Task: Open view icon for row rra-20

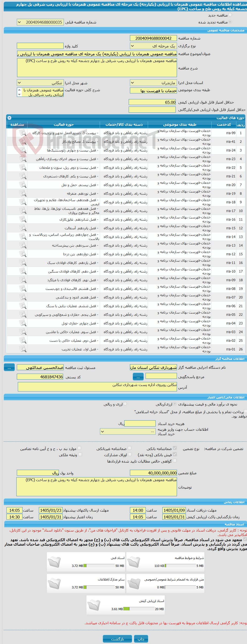Action: (23, 185)
